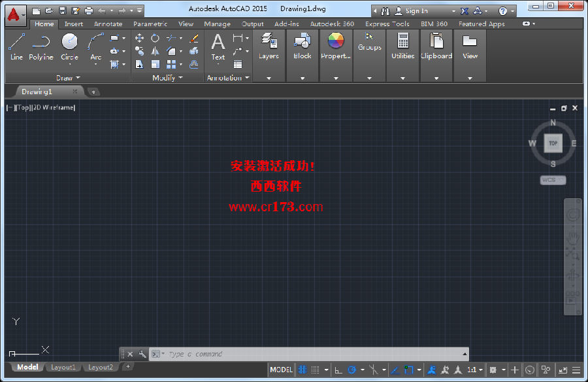The width and height of the screenshot is (588, 382).
Task: Click the Explode tool icon
Action: [x=194, y=51]
